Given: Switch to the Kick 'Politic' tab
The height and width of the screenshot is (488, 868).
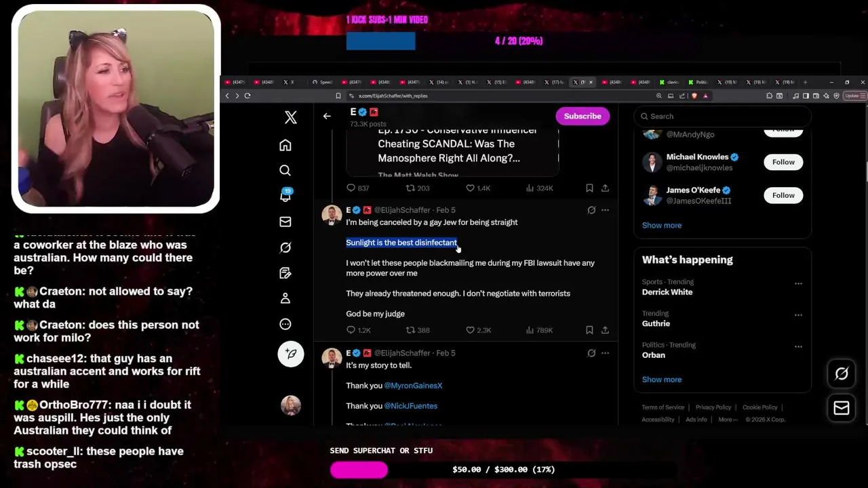Looking at the screenshot, I should pos(699,82).
